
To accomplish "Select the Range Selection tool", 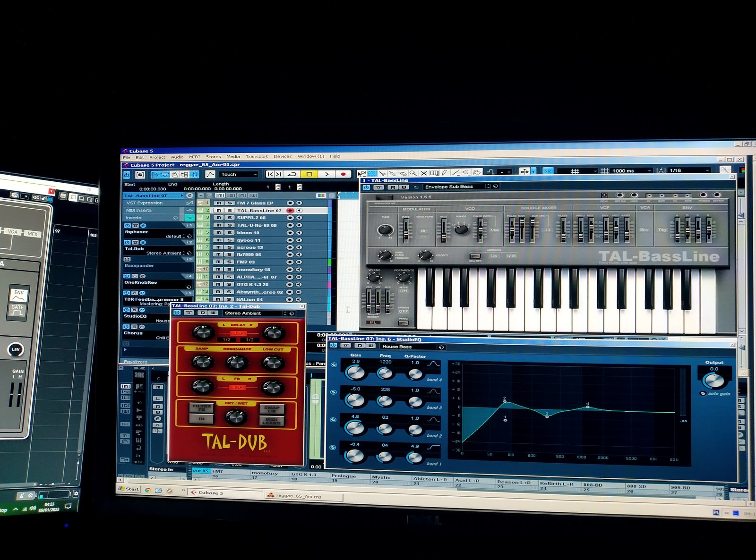I will point(372,173).
